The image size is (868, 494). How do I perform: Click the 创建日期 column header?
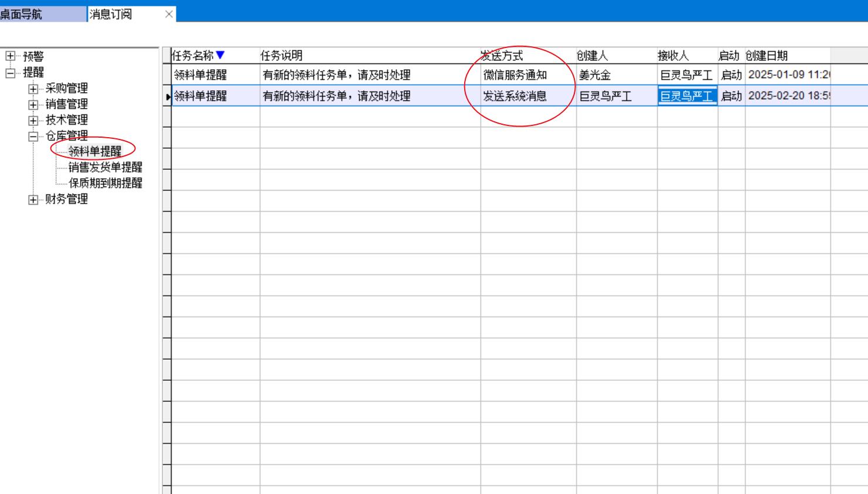[x=767, y=56]
